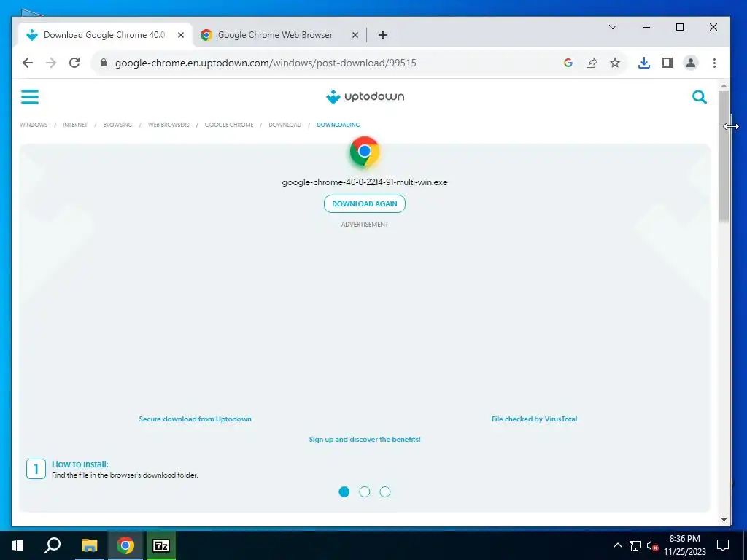Click the share this page icon
The height and width of the screenshot is (560, 747).
(x=591, y=63)
